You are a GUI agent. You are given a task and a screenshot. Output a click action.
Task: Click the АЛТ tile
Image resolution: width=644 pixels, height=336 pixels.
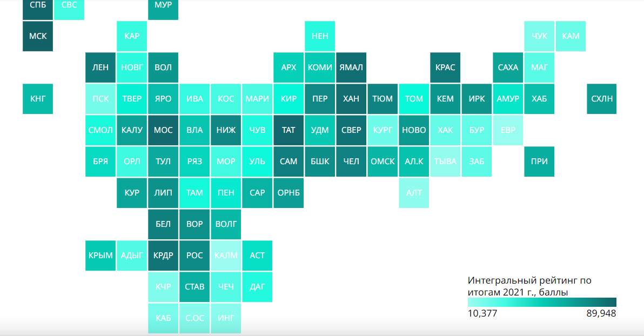coord(414,193)
